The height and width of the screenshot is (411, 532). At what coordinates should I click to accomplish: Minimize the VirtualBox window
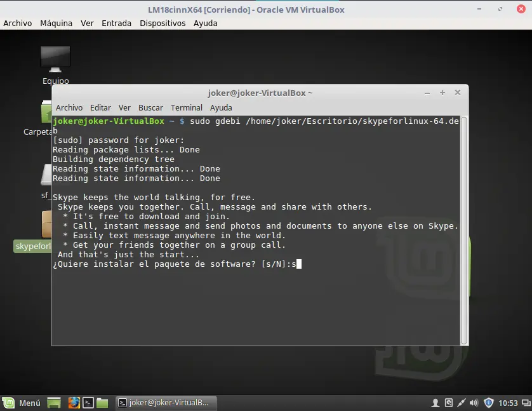[x=479, y=9]
